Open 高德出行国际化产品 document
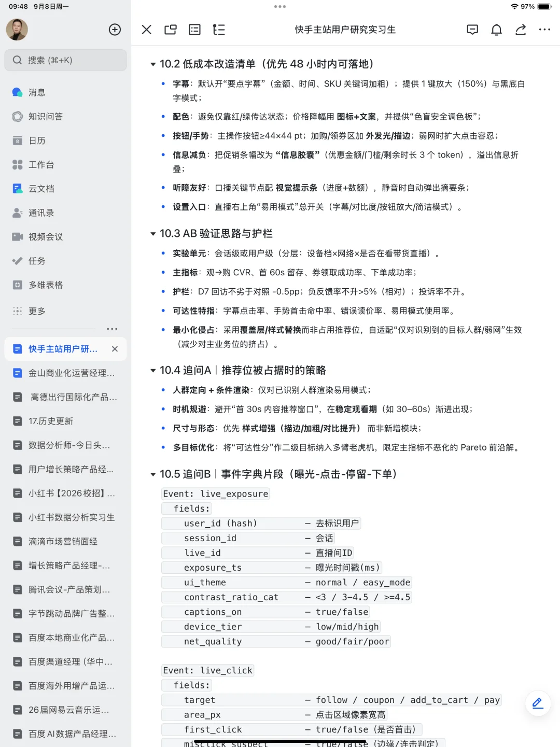 pyautogui.click(x=65, y=397)
